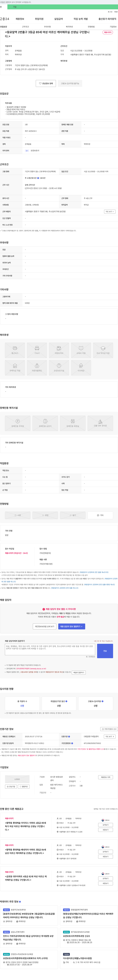Screen dimensions: 118x980
Task: Click the 건물 내부 경사로 icon
Action: 100,423
